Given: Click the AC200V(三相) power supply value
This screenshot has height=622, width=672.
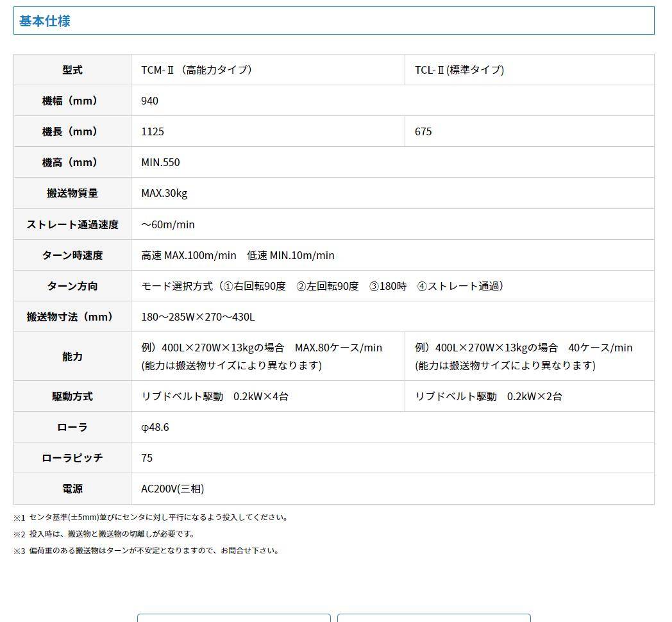Looking at the screenshot, I should pyautogui.click(x=172, y=489).
